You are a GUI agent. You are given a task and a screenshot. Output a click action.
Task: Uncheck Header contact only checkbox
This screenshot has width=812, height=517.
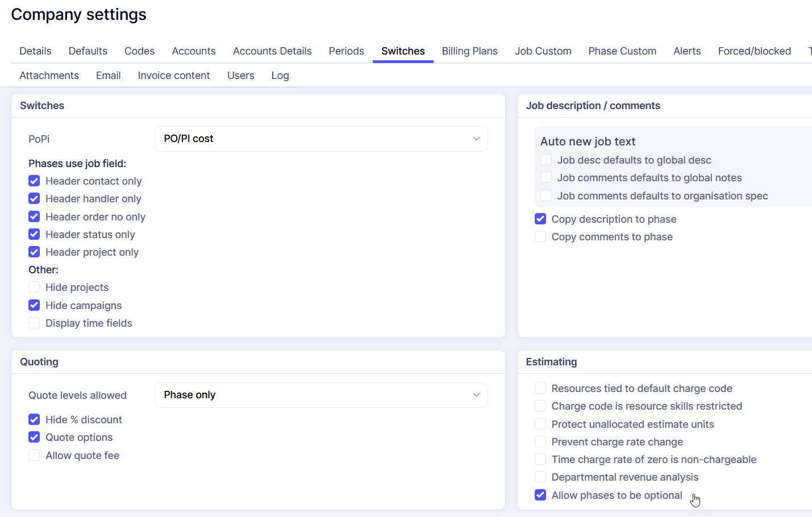(34, 181)
